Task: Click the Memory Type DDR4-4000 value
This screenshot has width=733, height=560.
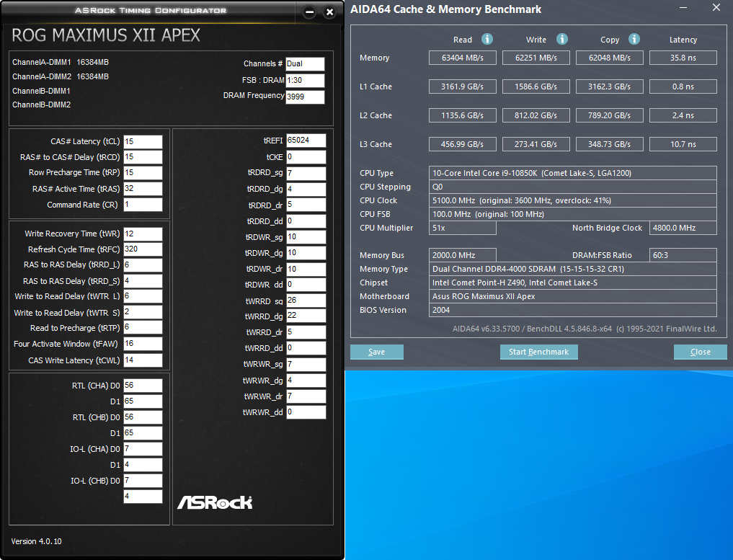Action: 573,270
